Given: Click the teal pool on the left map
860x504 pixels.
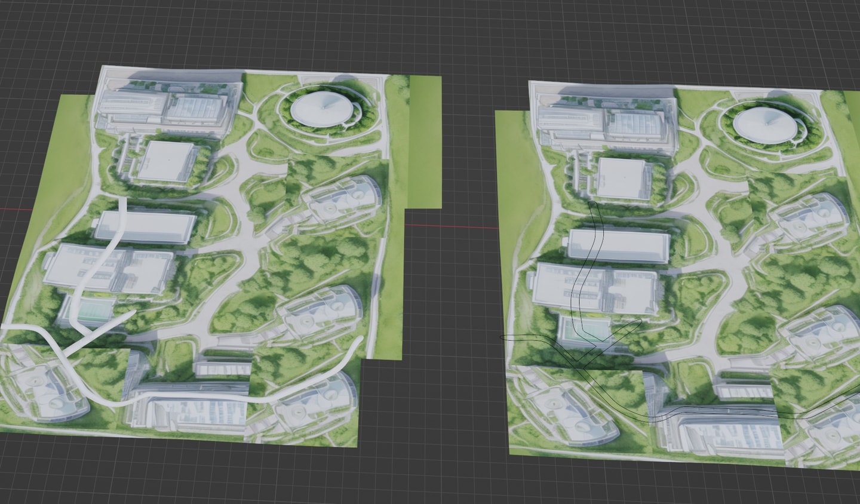Looking at the screenshot, I should pos(94,309).
